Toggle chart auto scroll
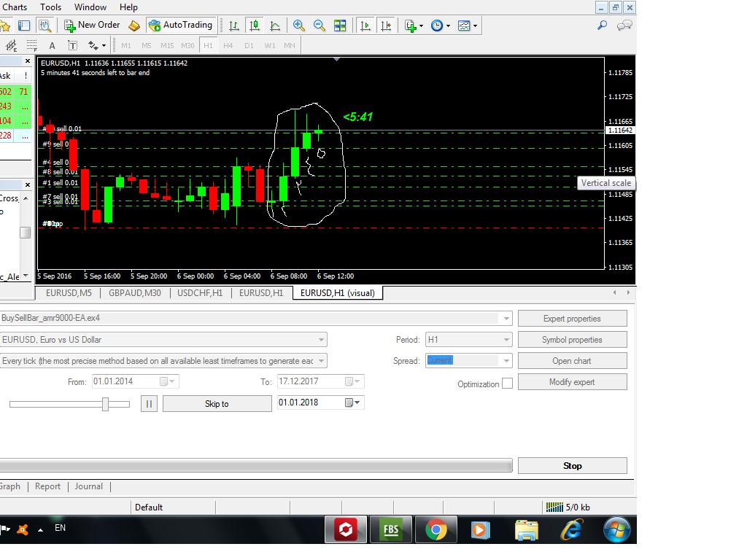Viewport: 747px width, 560px height. (365, 26)
